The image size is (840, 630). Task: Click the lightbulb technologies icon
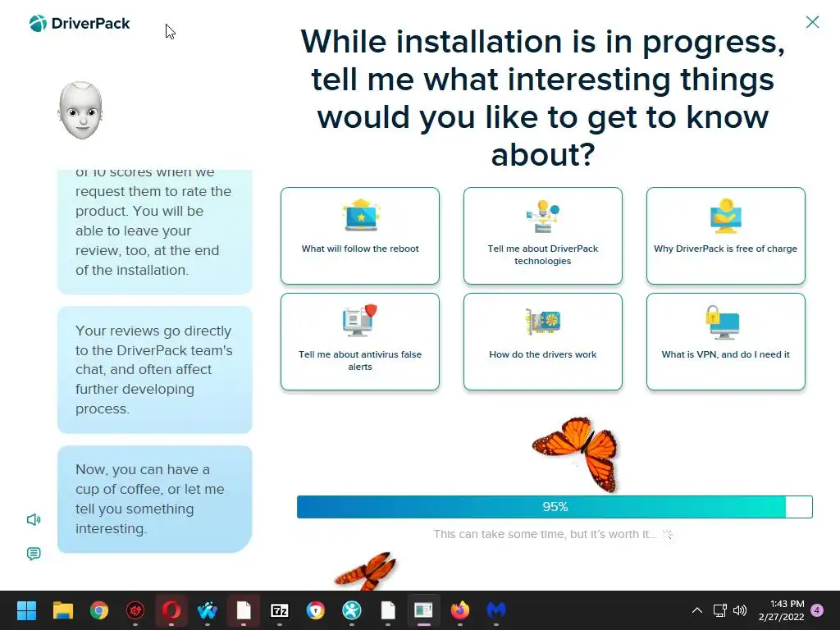pos(543,216)
